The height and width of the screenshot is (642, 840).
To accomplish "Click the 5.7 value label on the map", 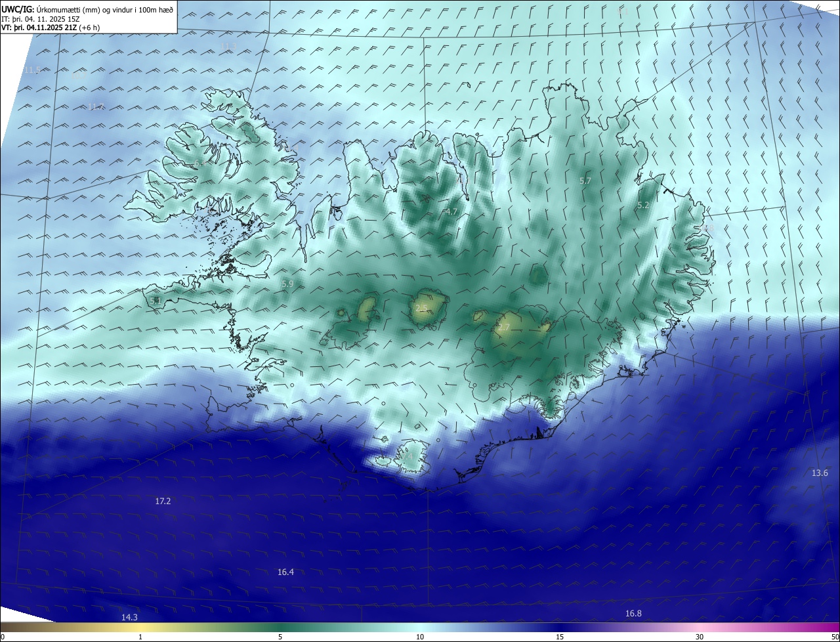I will coord(585,181).
